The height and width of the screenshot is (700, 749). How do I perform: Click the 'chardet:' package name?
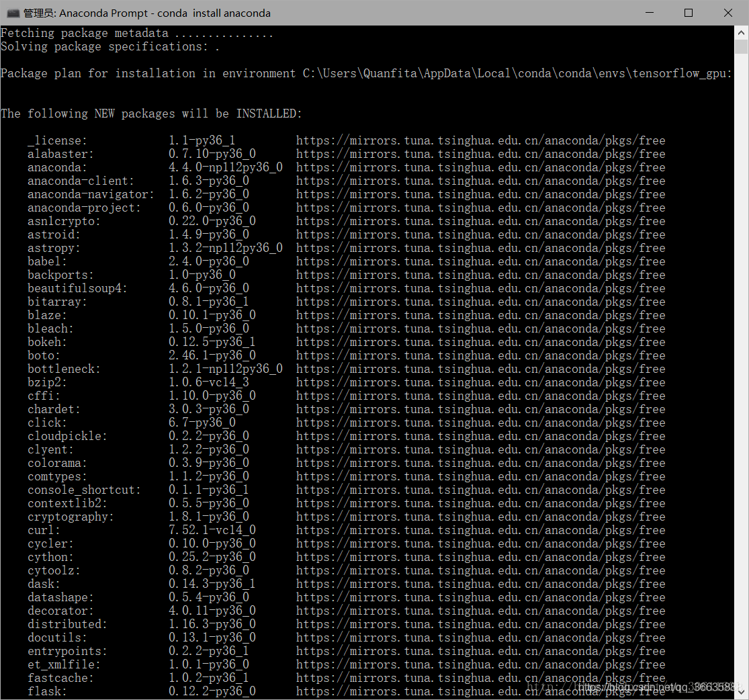tap(54, 409)
